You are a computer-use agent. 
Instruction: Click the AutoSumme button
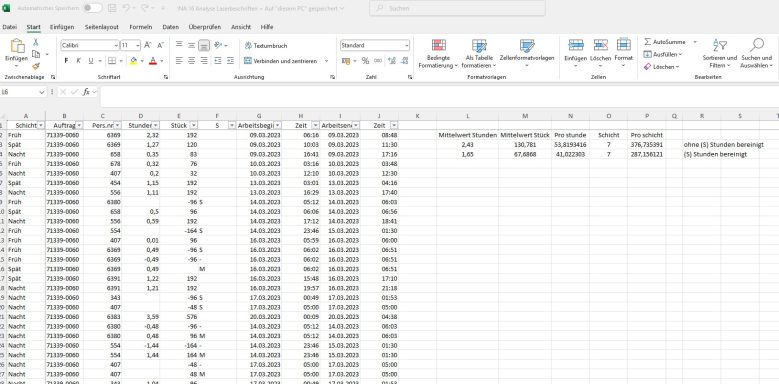[x=665, y=42]
